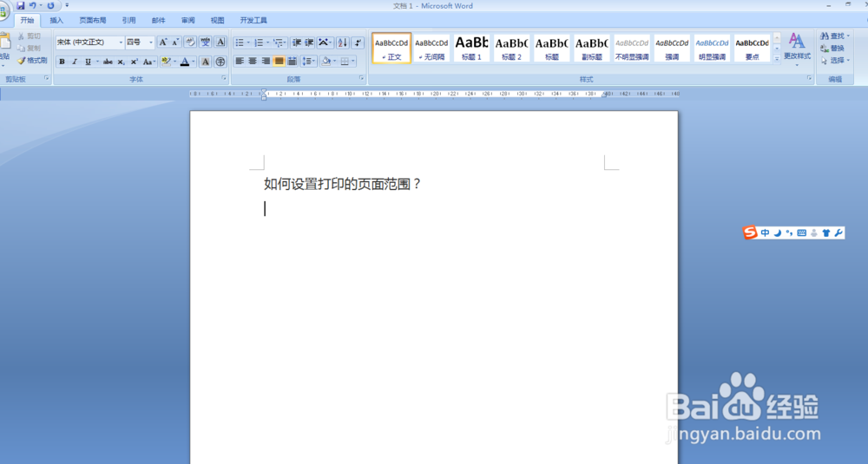Toggle italic formatting
Image resolution: width=868 pixels, height=464 pixels.
pyautogui.click(x=74, y=62)
